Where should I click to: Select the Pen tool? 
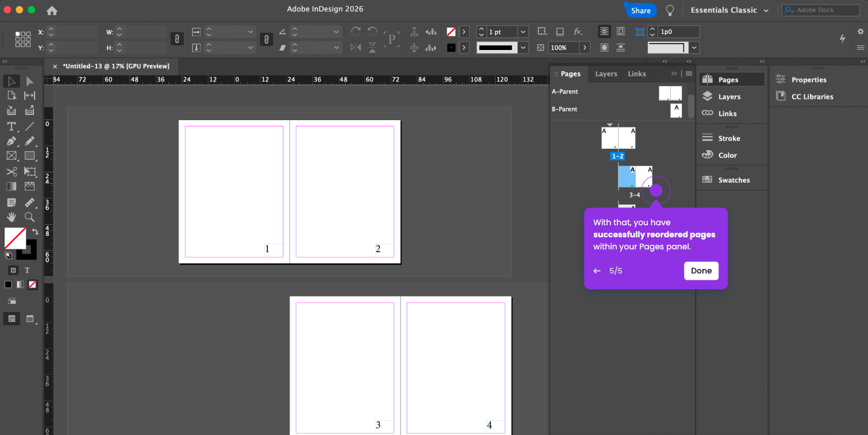[x=11, y=141]
